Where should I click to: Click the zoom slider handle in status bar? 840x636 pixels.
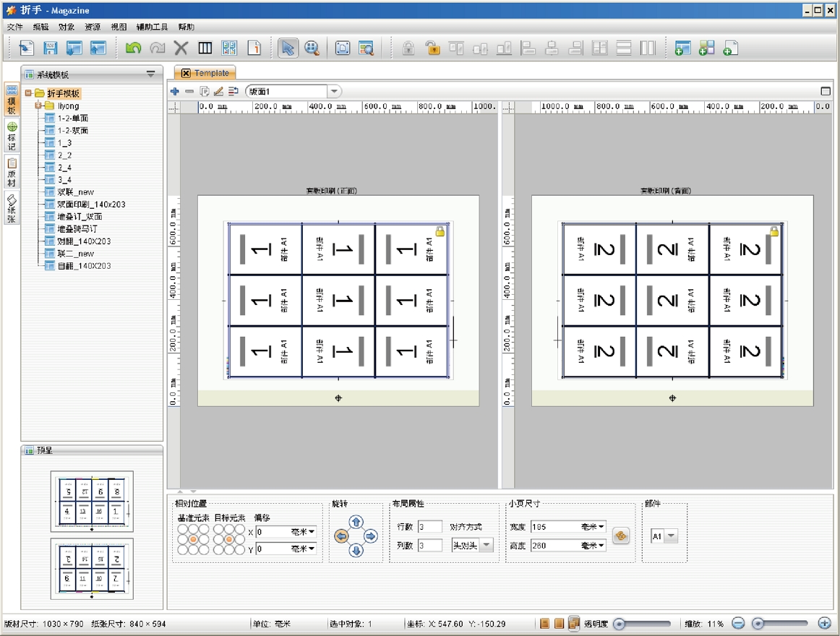click(x=758, y=623)
